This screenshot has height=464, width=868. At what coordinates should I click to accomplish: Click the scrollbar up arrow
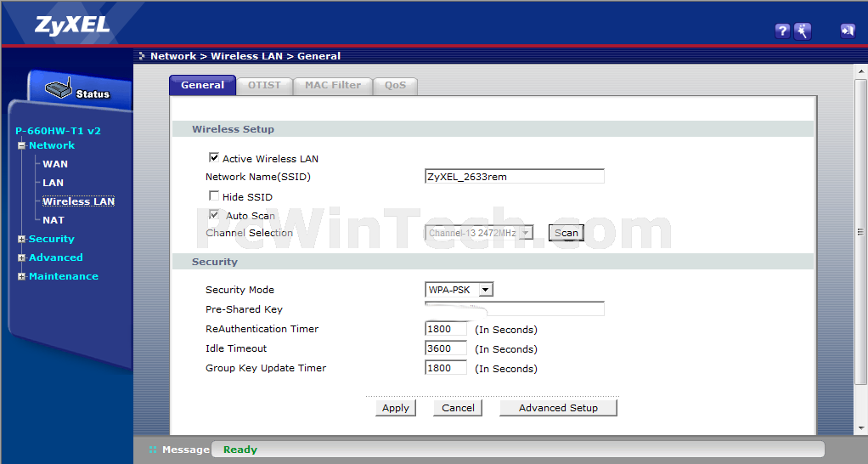click(861, 71)
